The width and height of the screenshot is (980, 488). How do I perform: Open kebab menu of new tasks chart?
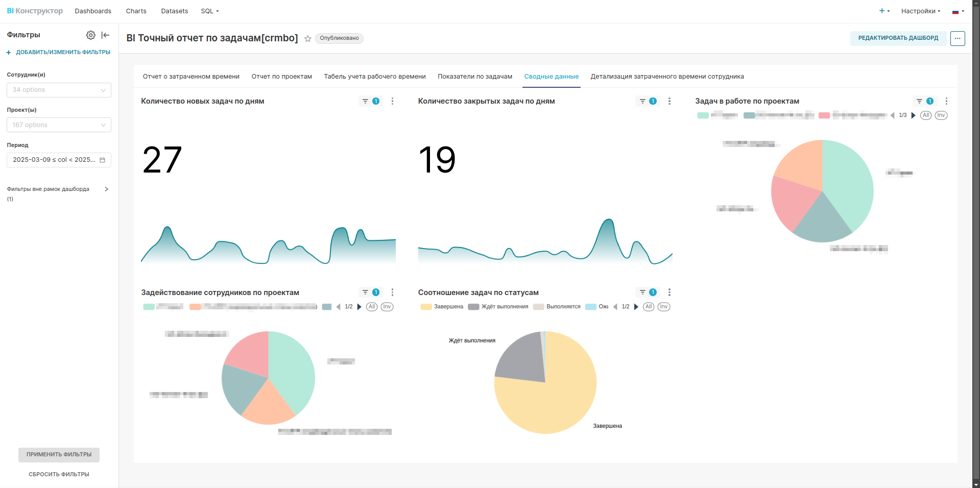pos(392,101)
